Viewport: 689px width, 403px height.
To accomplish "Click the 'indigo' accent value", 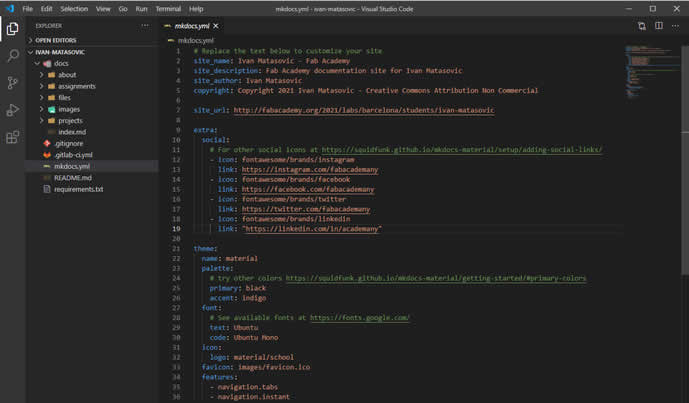I will point(254,298).
